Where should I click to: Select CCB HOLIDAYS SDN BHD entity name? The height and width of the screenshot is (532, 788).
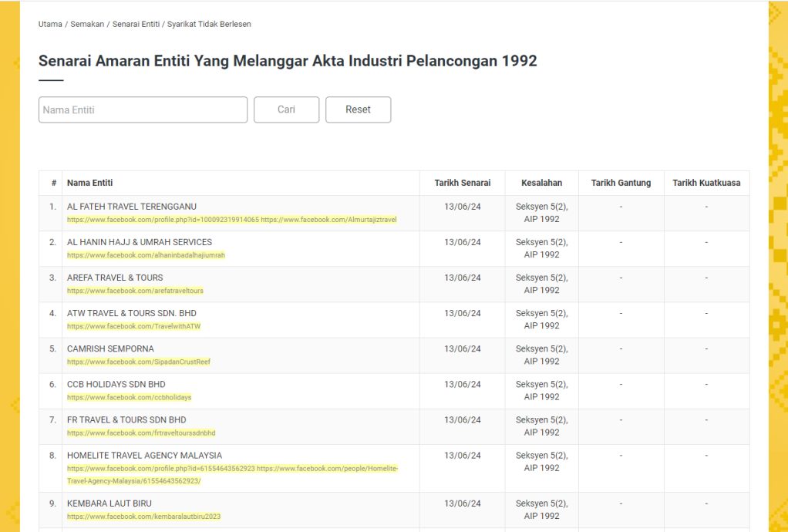point(116,385)
